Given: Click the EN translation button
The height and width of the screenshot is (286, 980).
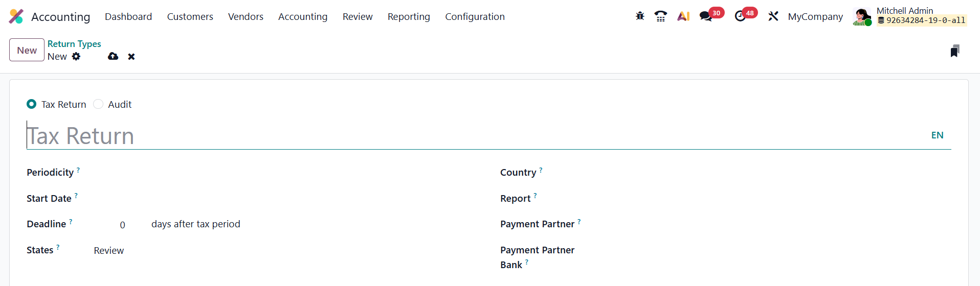Looking at the screenshot, I should click(937, 135).
